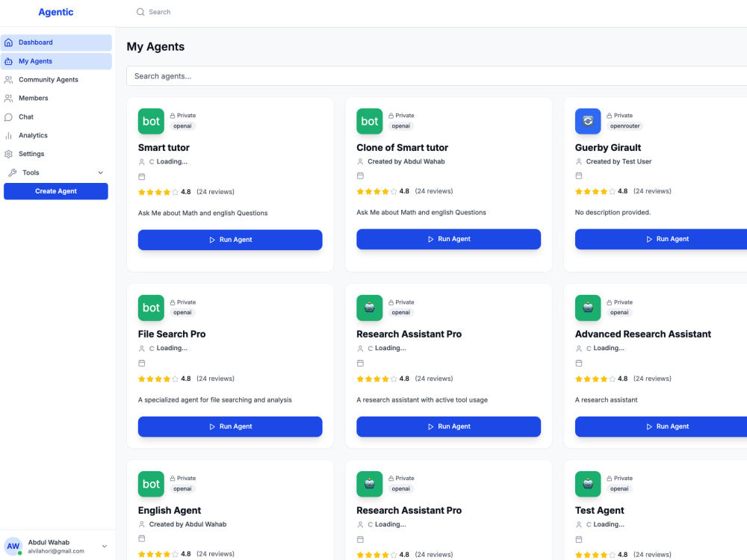Click the Clone of Smart tutor bot avatar
This screenshot has height=560, width=747.
[x=369, y=122]
